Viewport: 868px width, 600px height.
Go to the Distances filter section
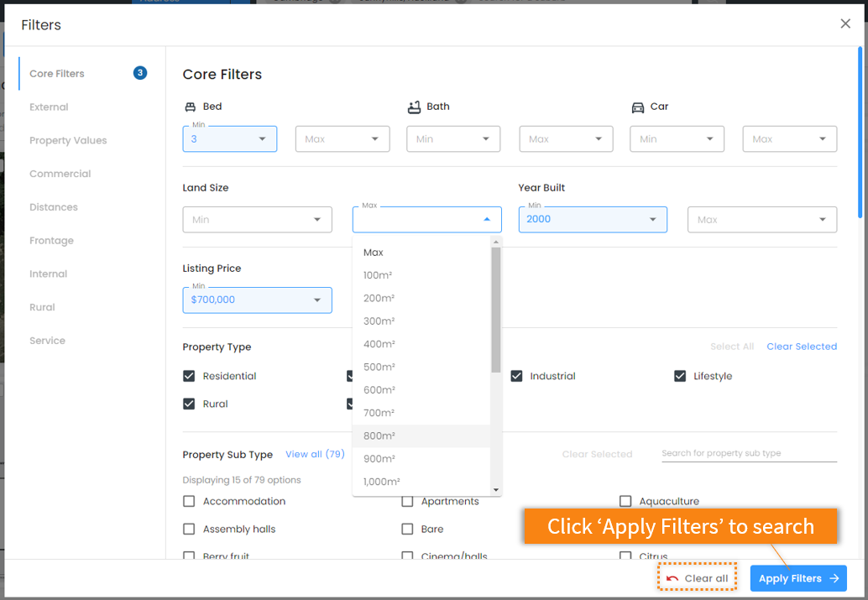tap(54, 207)
